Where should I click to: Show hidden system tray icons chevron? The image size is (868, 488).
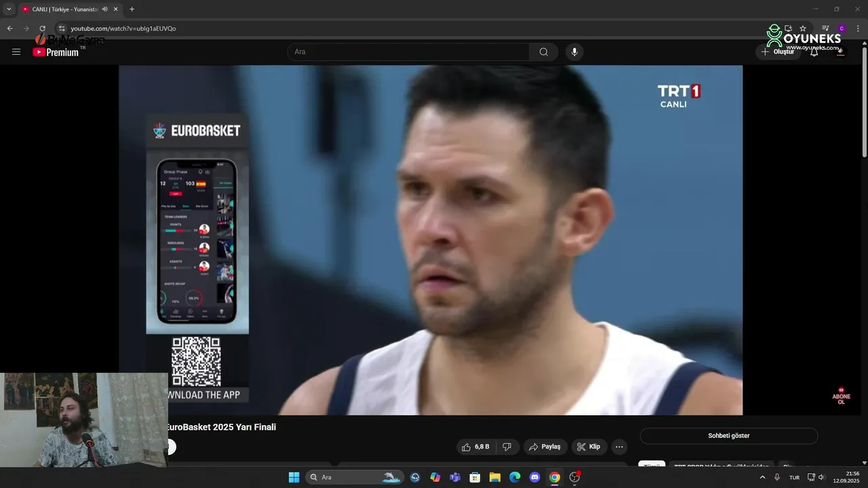(x=762, y=477)
